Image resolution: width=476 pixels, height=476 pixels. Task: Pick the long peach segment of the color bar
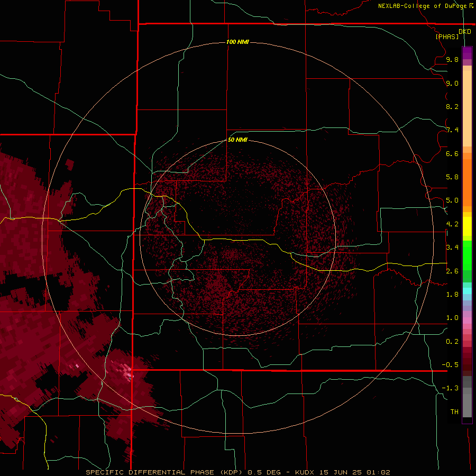[x=467, y=109]
